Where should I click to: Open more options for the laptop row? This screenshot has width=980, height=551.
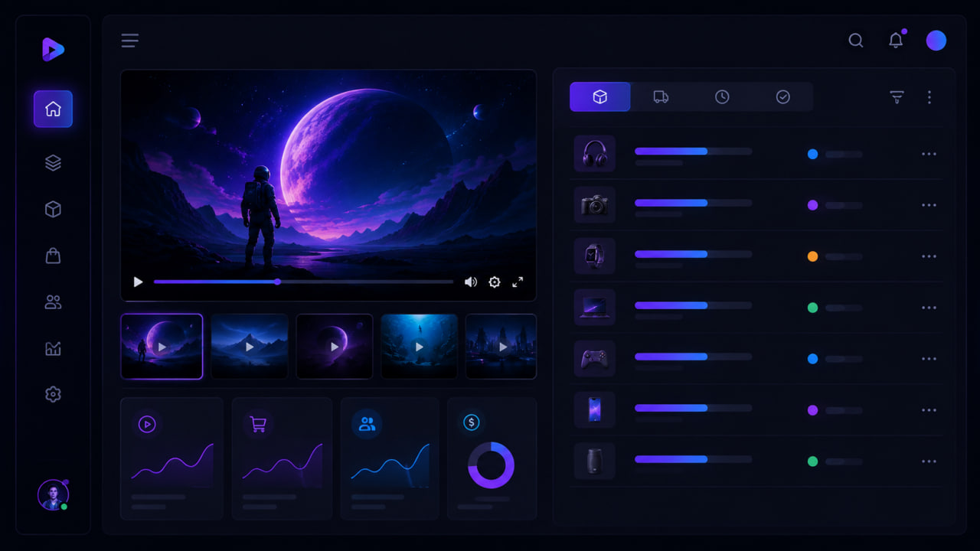(x=929, y=308)
